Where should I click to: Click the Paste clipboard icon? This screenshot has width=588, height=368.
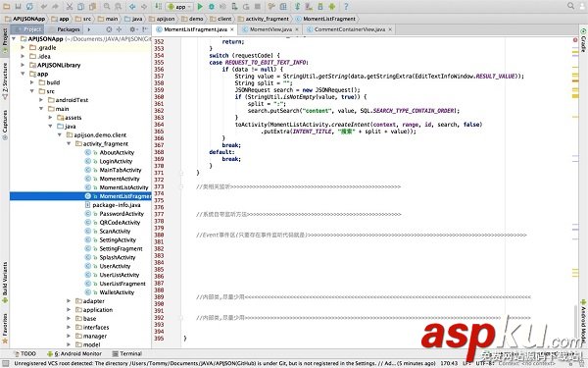[92, 7]
